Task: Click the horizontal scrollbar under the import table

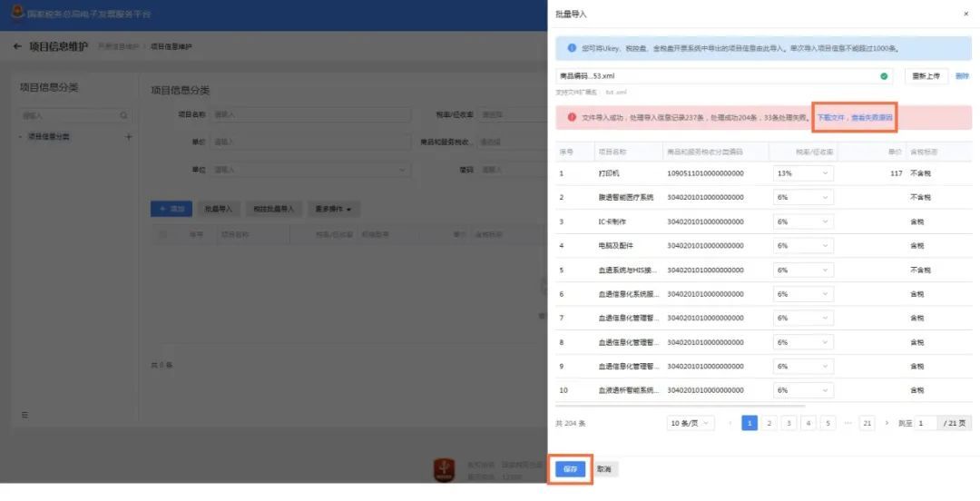Action: [x=680, y=406]
